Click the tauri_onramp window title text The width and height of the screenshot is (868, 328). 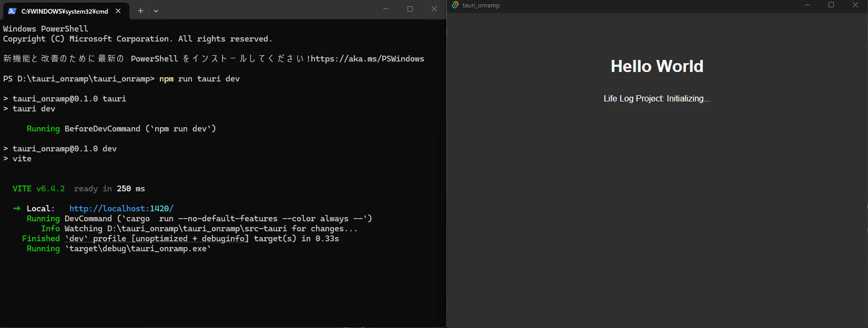pos(481,5)
